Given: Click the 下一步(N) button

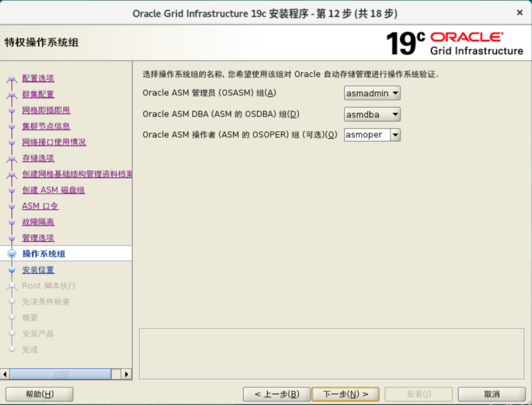Looking at the screenshot, I should [346, 394].
